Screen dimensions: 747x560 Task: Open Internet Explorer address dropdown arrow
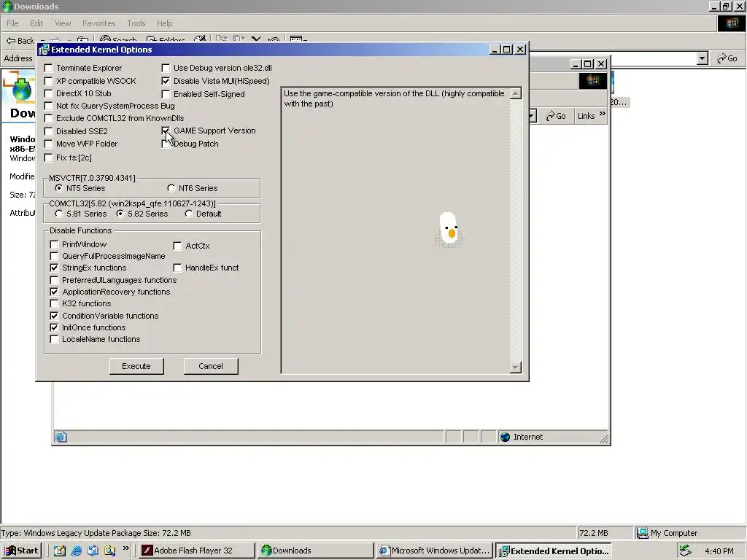click(x=532, y=116)
